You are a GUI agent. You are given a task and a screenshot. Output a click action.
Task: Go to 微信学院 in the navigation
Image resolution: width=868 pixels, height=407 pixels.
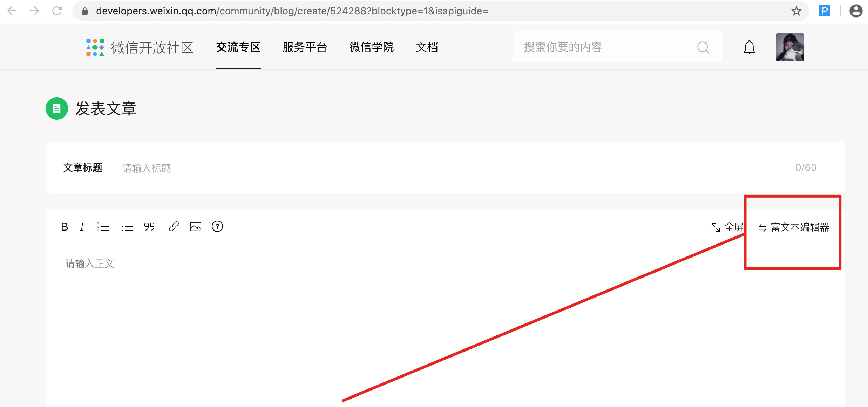371,47
